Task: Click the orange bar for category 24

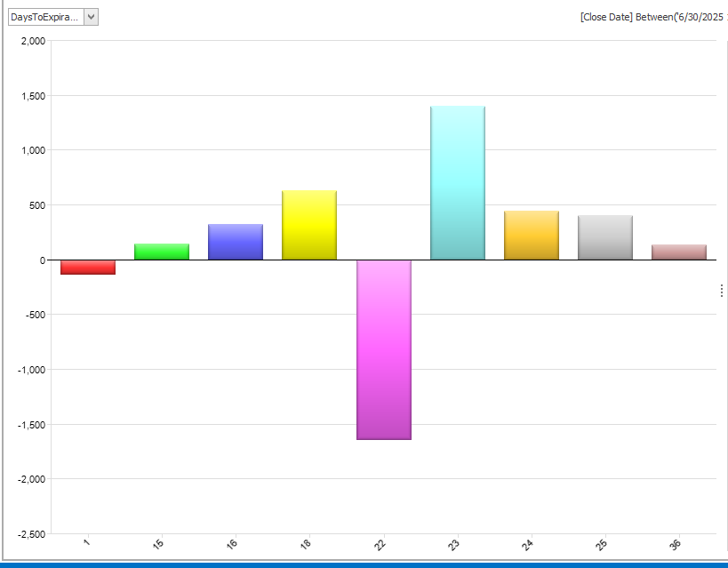Action: pyautogui.click(x=531, y=236)
